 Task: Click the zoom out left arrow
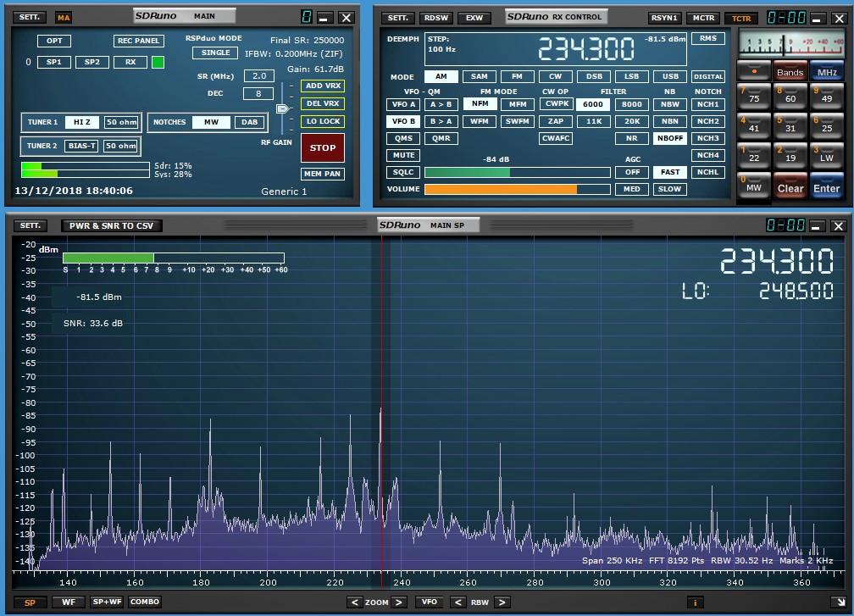(354, 602)
